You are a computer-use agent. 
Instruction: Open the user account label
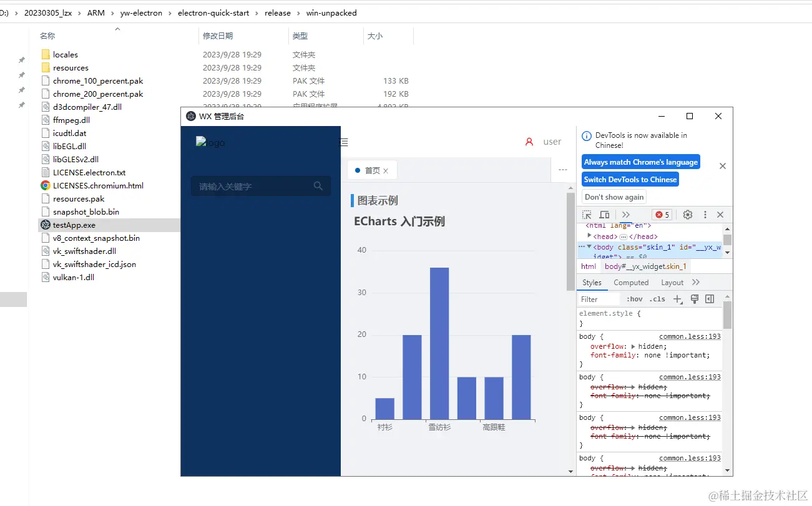(x=552, y=142)
